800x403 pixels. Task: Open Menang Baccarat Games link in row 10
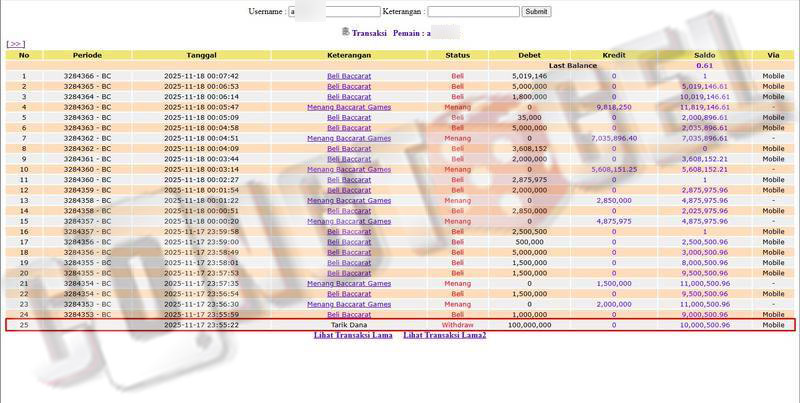pyautogui.click(x=349, y=169)
